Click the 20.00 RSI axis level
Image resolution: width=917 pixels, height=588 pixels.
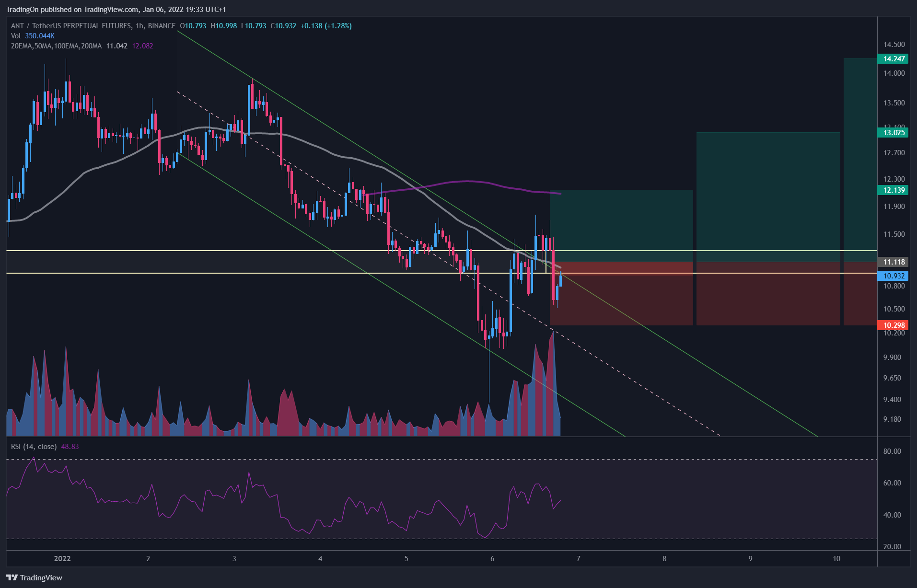pos(892,547)
